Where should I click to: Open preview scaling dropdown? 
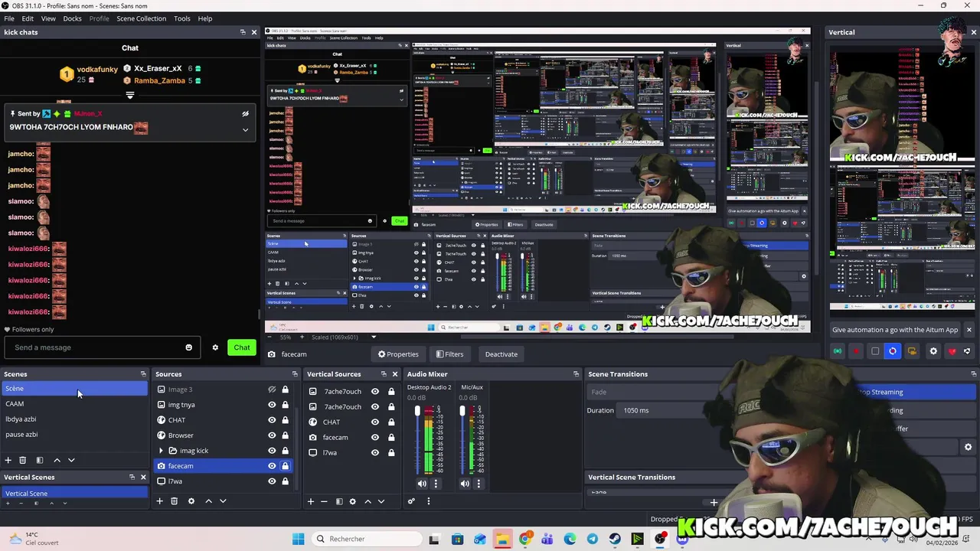coord(374,337)
